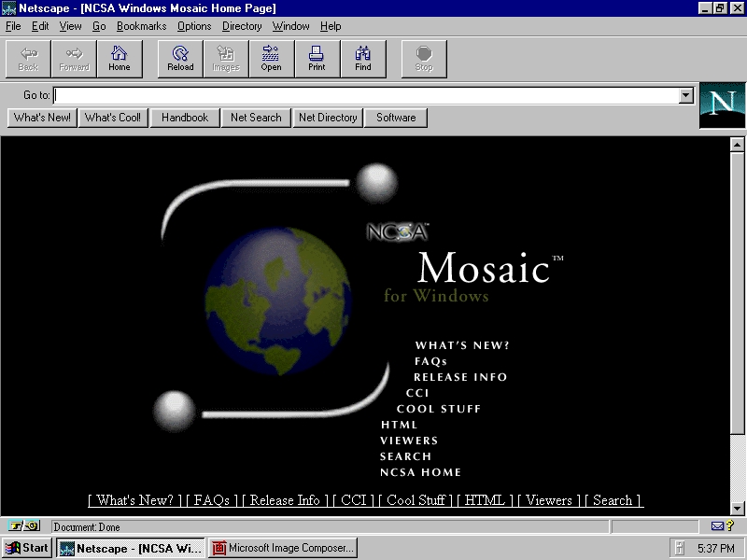Follow the bottom Release Info text link

(285, 500)
